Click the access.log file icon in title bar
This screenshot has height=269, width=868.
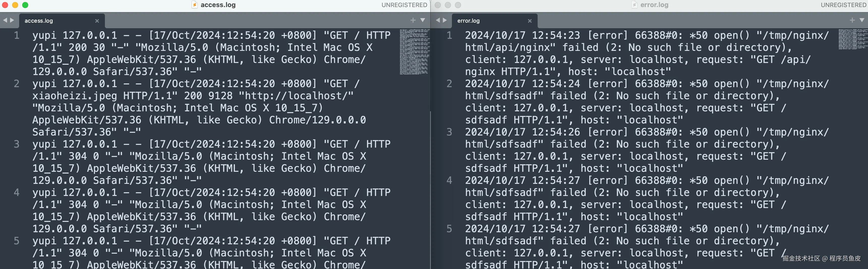tap(194, 5)
